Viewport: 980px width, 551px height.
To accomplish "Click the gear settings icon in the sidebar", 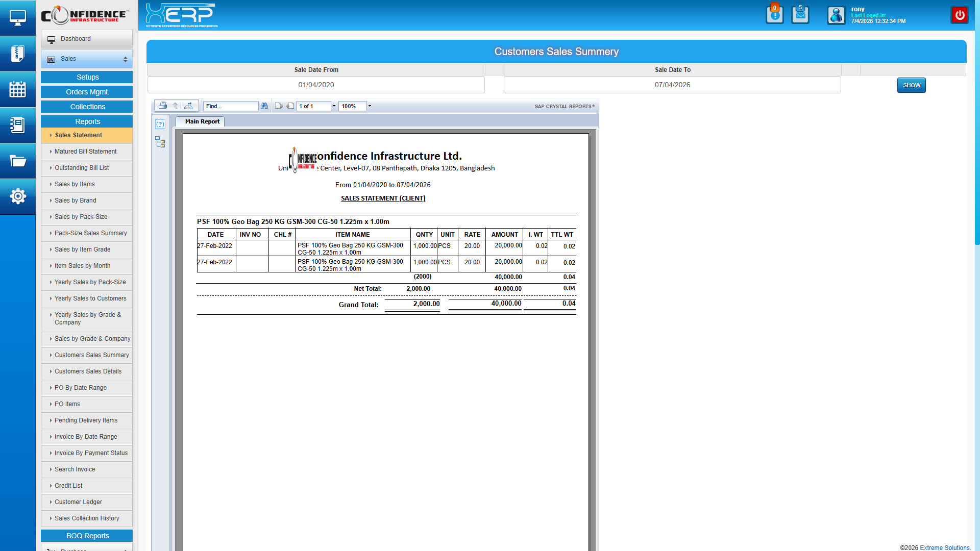I will click(x=18, y=196).
